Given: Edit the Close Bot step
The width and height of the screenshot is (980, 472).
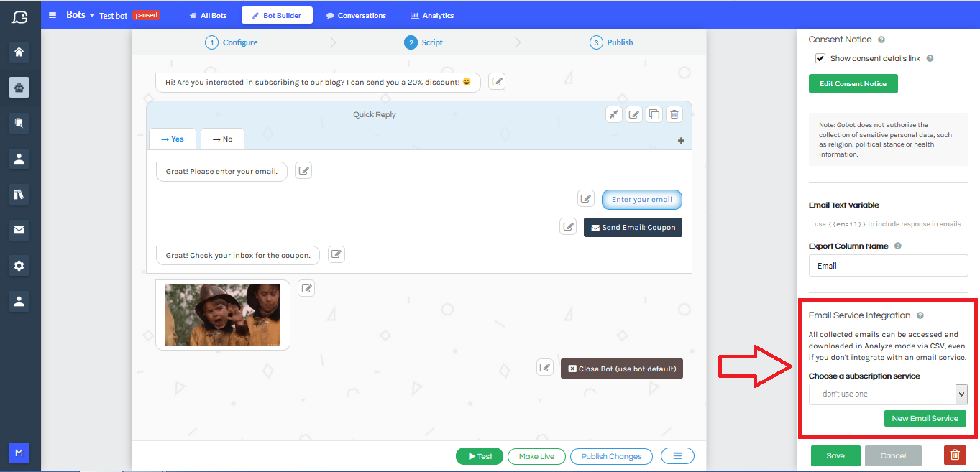Looking at the screenshot, I should [x=546, y=368].
